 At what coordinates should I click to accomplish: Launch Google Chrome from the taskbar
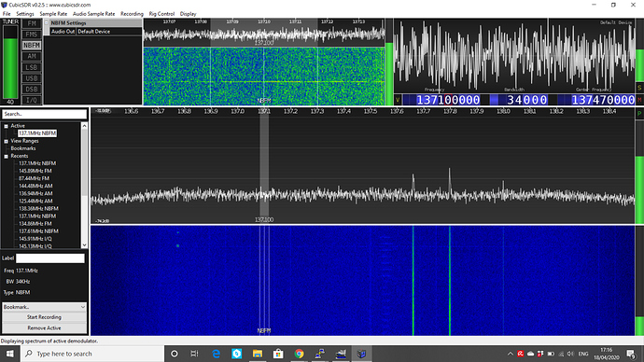point(299,354)
